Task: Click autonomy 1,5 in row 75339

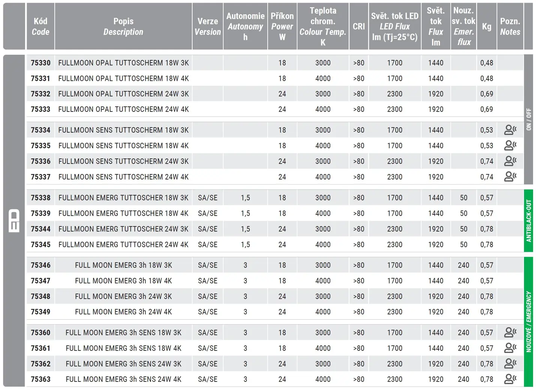Action: (246, 213)
